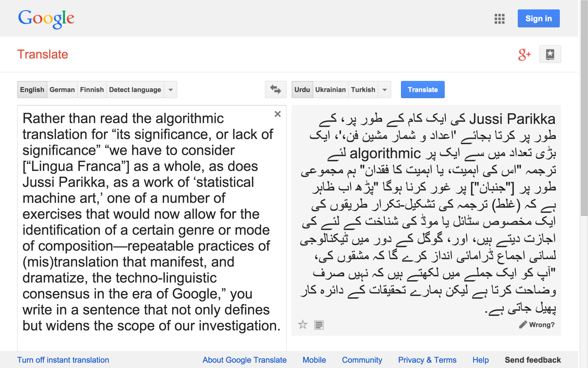
Task: Clear the source text with X
Action: (x=277, y=114)
